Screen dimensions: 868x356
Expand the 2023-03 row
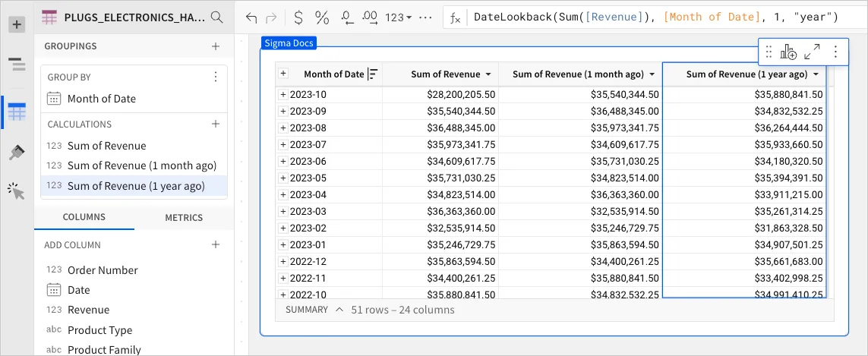pos(282,212)
